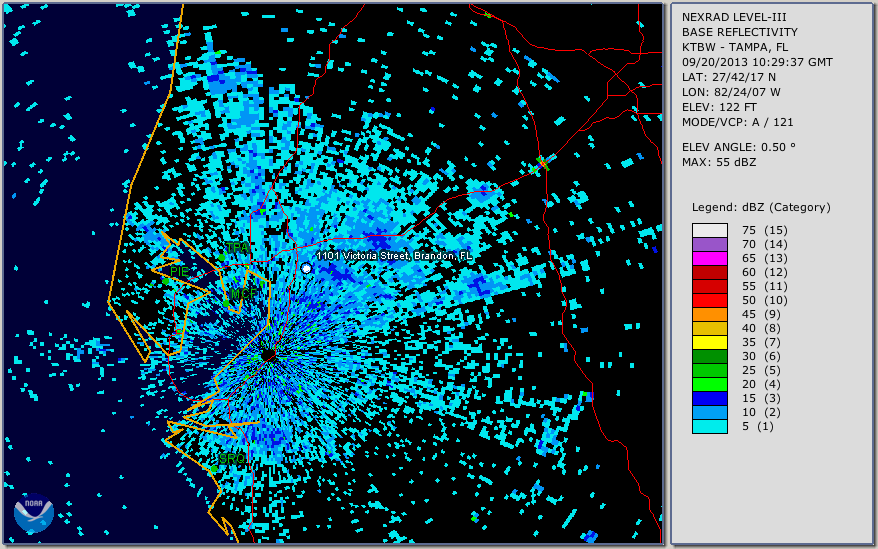This screenshot has width=878, height=549.
Task: Click the MCF airport marker label
Action: pos(238,294)
